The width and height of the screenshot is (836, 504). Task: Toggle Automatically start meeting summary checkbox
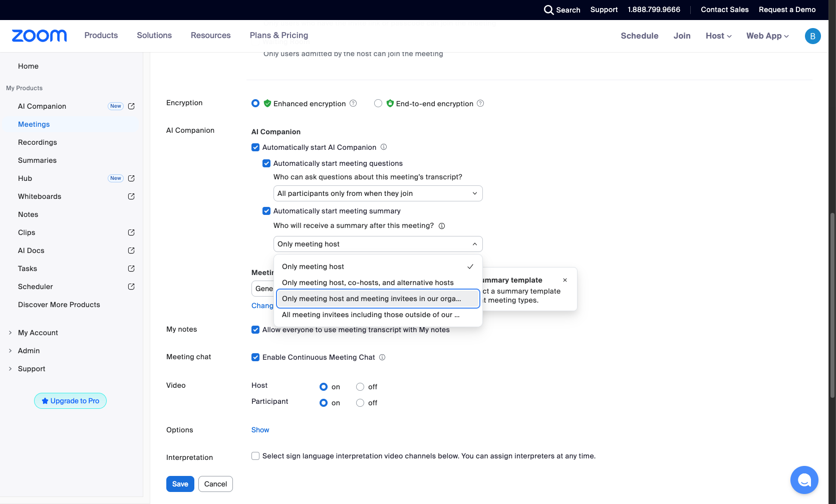tap(266, 211)
